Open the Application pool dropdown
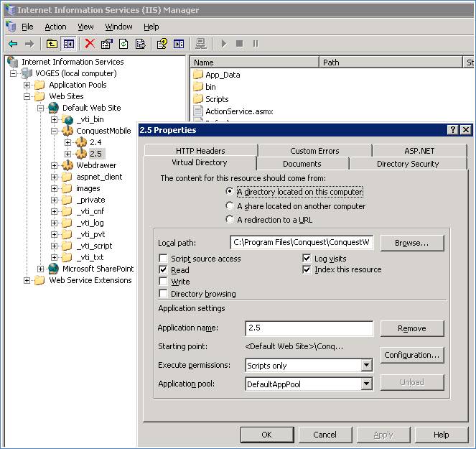Screen dimensions: 476x449 366,384
